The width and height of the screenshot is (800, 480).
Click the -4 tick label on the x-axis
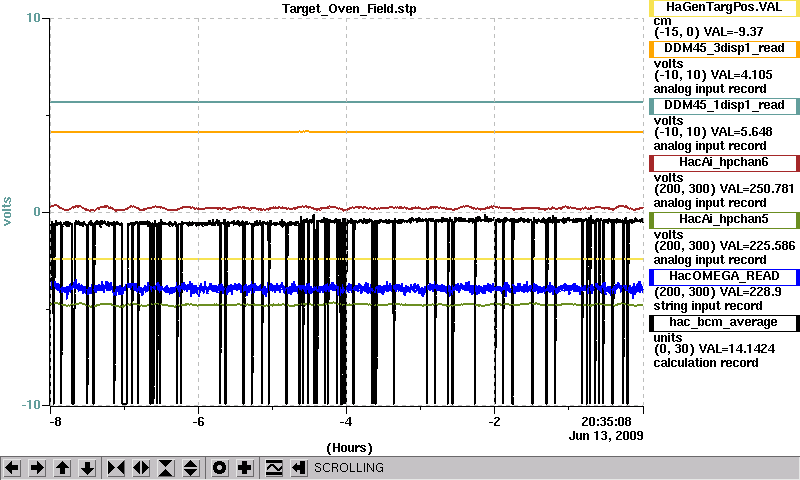coord(346,422)
